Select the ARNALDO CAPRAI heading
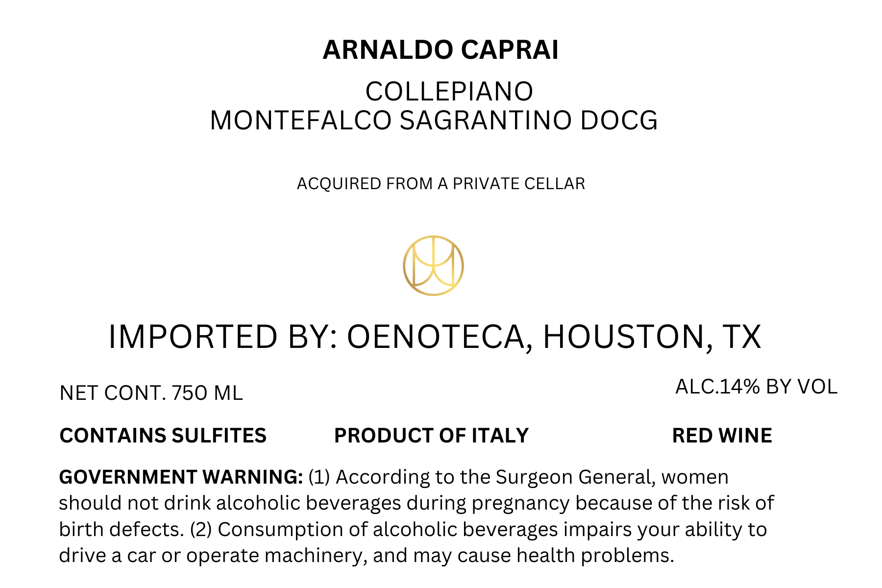Viewport: 882px width, 588px height. click(x=441, y=50)
